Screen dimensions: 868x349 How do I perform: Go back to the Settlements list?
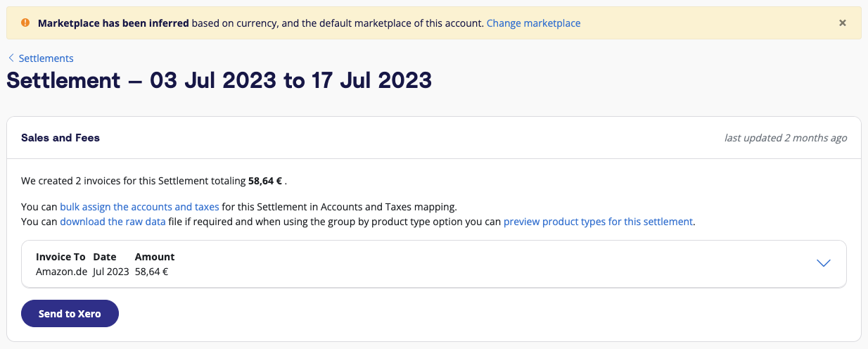coord(46,58)
